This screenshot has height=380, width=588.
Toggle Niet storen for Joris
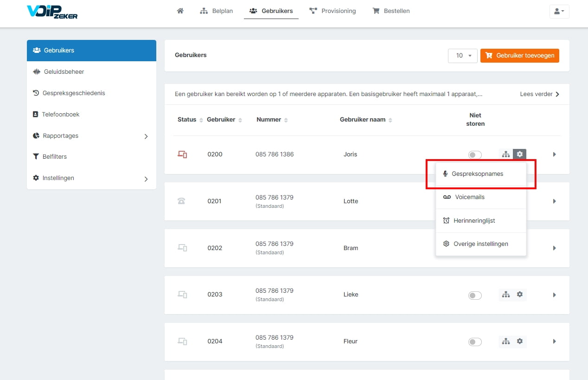pyautogui.click(x=475, y=155)
